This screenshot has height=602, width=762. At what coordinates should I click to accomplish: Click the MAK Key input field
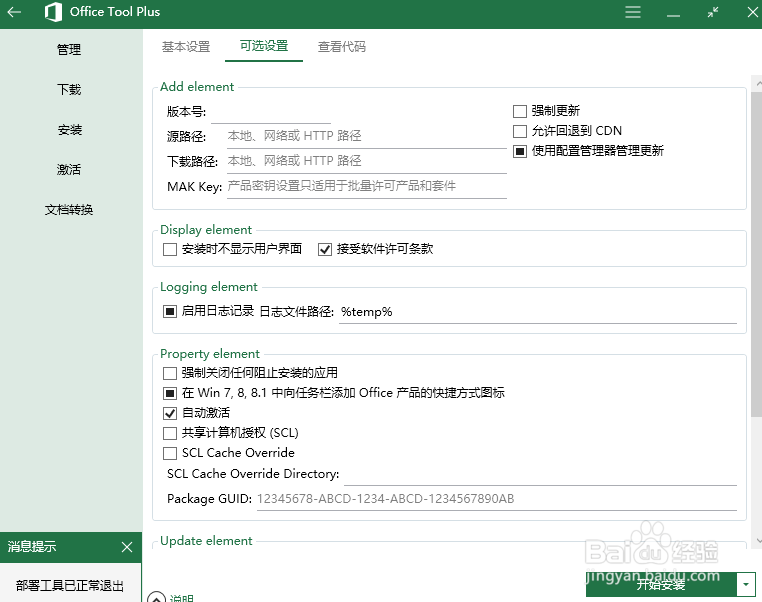pyautogui.click(x=366, y=187)
